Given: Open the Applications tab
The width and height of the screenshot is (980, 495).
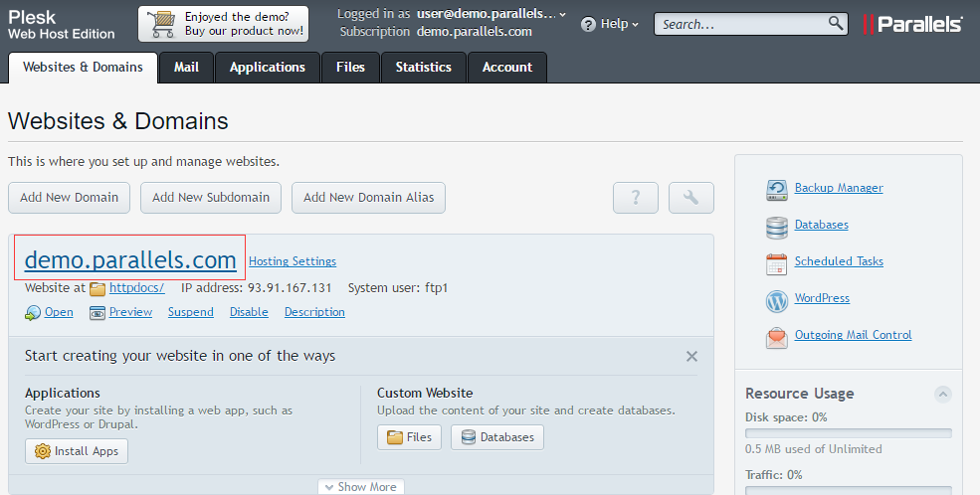Looking at the screenshot, I should click(x=268, y=68).
